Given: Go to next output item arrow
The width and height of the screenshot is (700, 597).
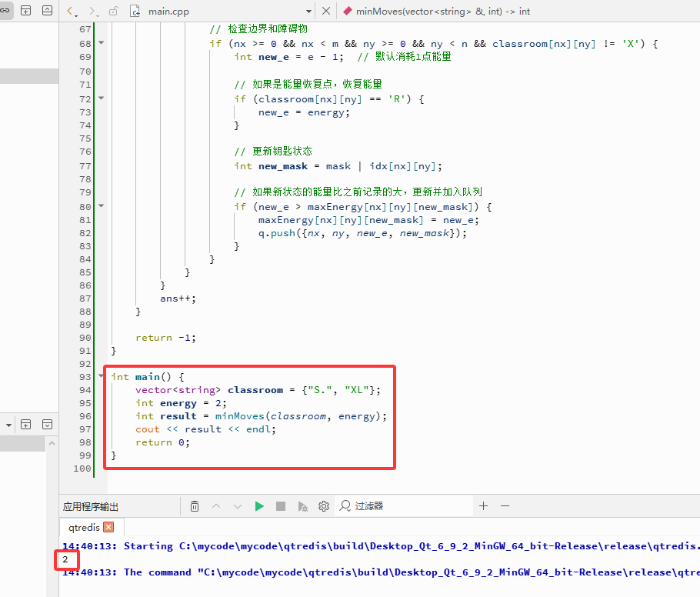Looking at the screenshot, I should pyautogui.click(x=238, y=506).
